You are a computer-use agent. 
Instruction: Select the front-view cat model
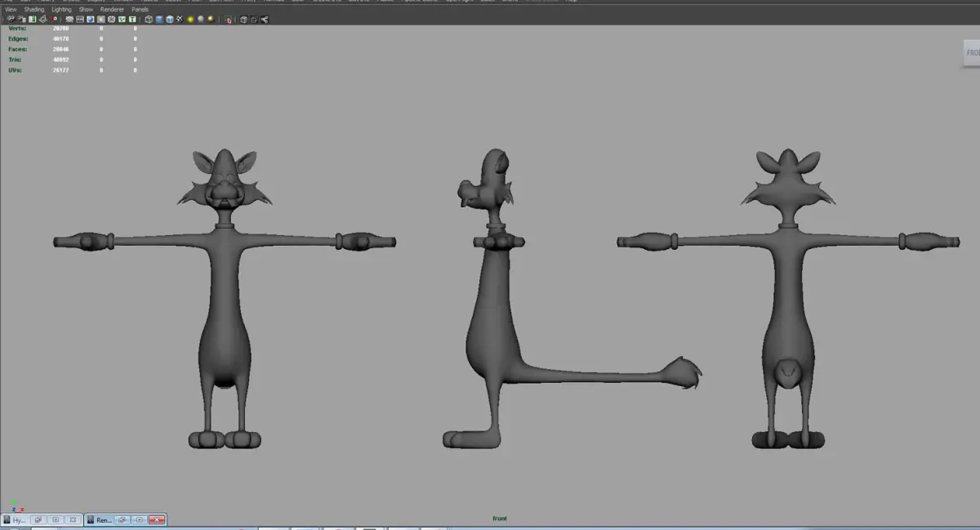coord(225,299)
